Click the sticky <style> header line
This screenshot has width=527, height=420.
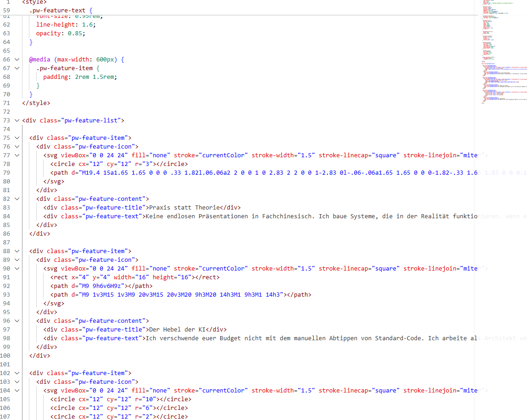34,2
